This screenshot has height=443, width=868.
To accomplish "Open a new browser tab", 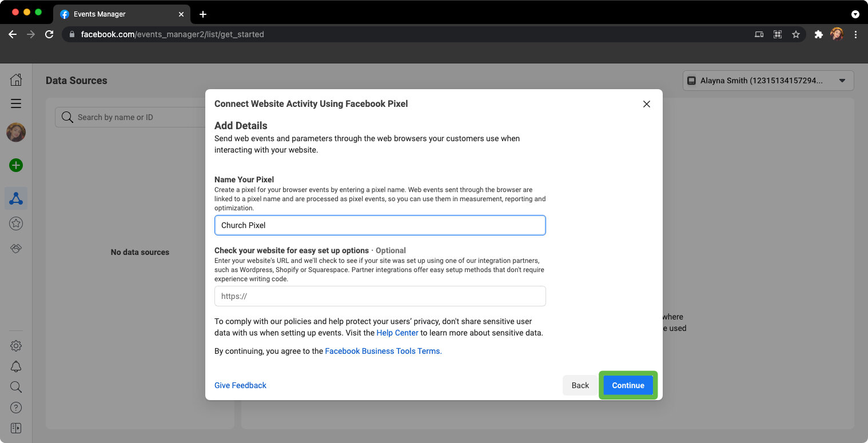I will coord(203,14).
